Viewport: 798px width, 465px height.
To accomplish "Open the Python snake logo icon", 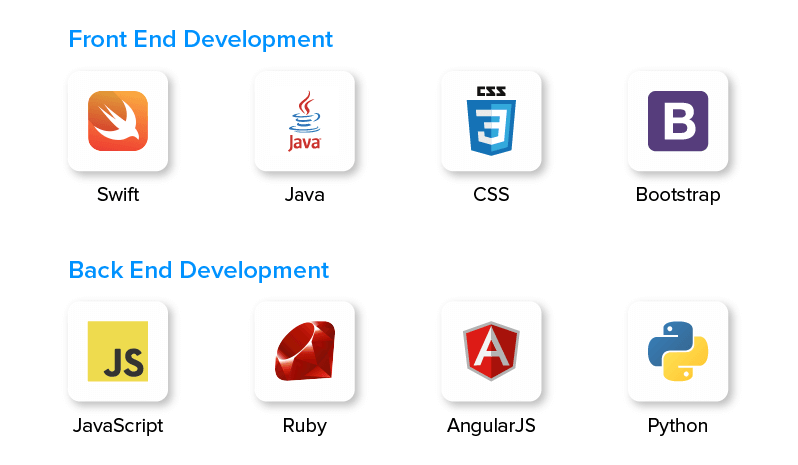I will pyautogui.click(x=678, y=351).
